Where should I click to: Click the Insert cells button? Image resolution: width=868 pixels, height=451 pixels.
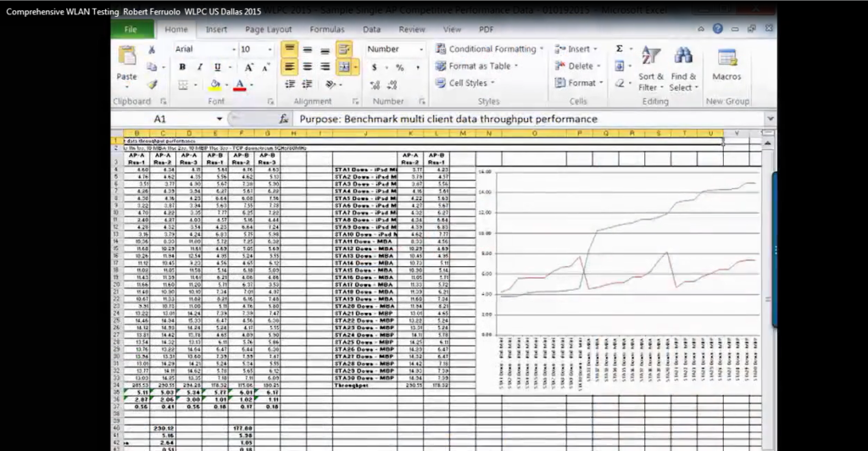[x=576, y=48]
